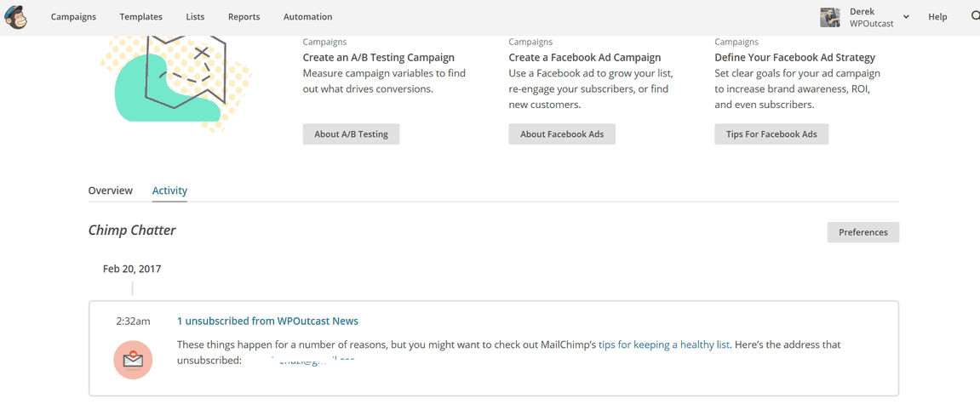
Task: Click the Tips For Facebook Ads button
Action: (x=772, y=134)
